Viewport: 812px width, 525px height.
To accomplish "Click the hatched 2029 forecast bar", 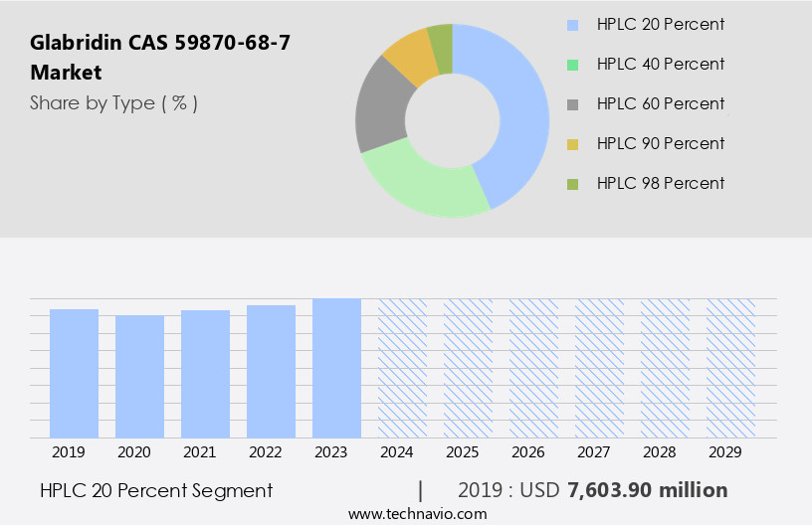I will pos(730,368).
